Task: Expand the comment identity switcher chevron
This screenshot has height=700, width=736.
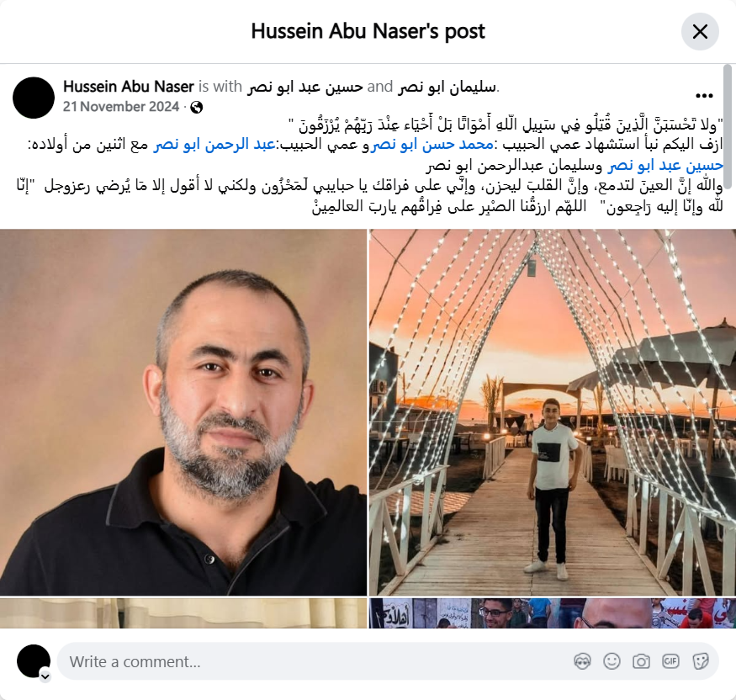Action: click(45, 676)
